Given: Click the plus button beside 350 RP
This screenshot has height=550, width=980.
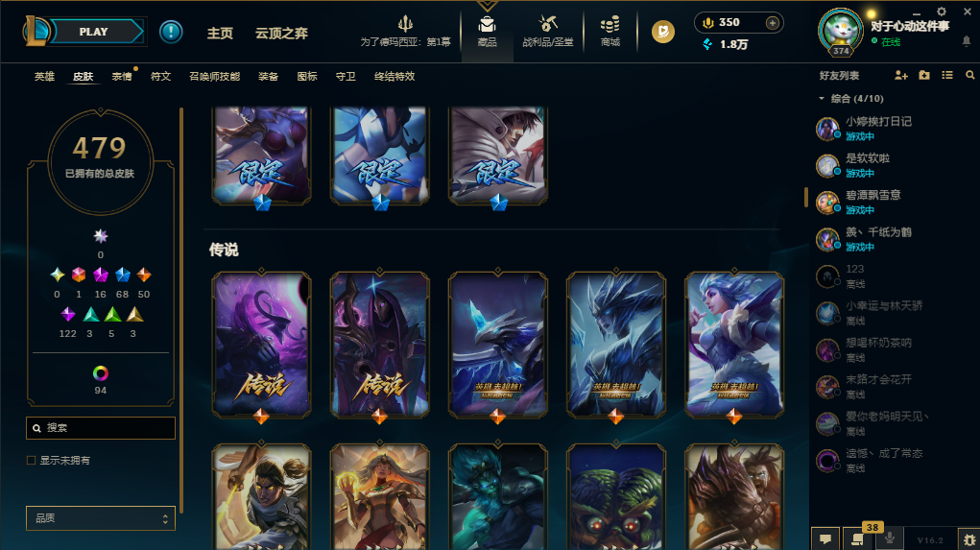Looking at the screenshot, I should pyautogui.click(x=773, y=23).
